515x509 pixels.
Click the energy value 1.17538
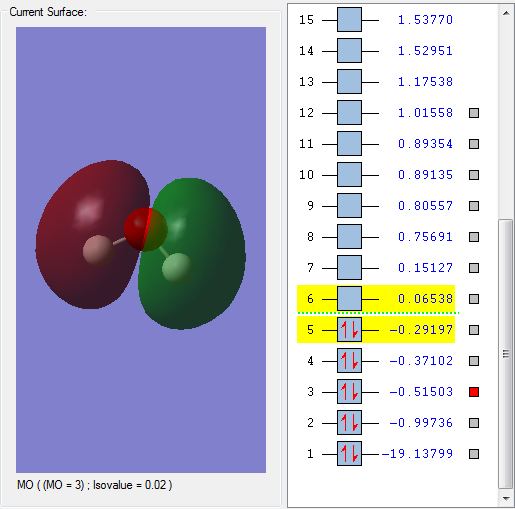(425, 82)
